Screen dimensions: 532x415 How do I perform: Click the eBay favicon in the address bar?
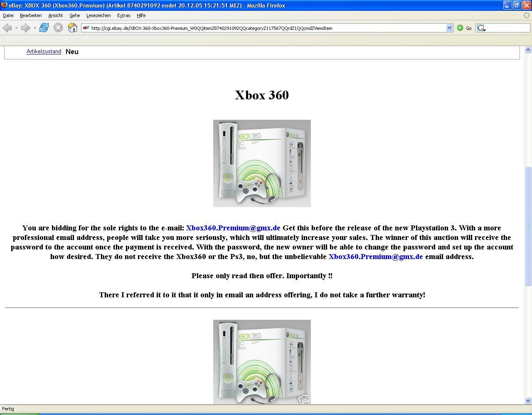click(x=86, y=28)
